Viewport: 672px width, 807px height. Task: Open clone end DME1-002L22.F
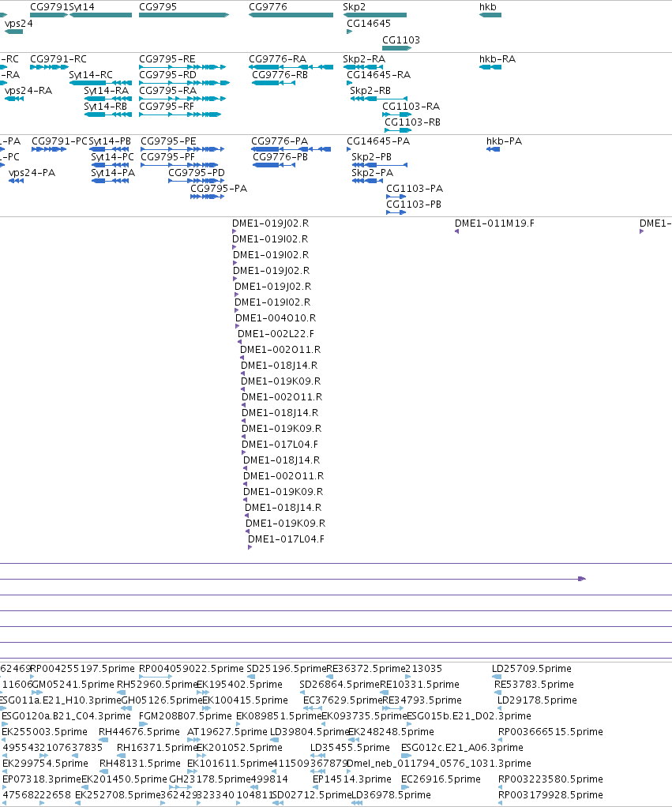click(x=239, y=342)
